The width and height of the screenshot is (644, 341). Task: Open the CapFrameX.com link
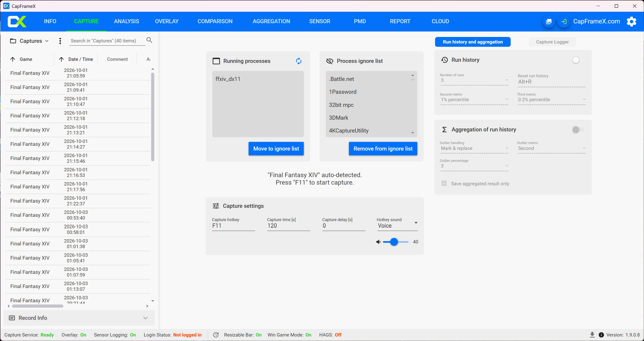(x=596, y=21)
